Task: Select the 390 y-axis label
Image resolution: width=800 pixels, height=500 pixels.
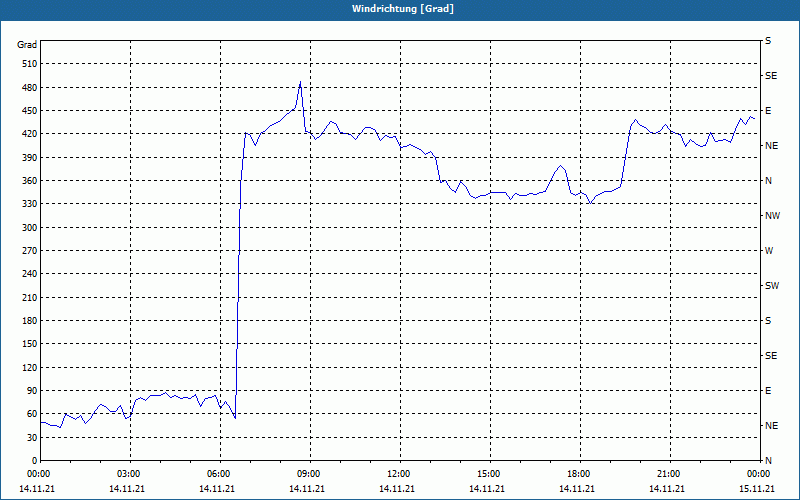Action: tap(30, 158)
